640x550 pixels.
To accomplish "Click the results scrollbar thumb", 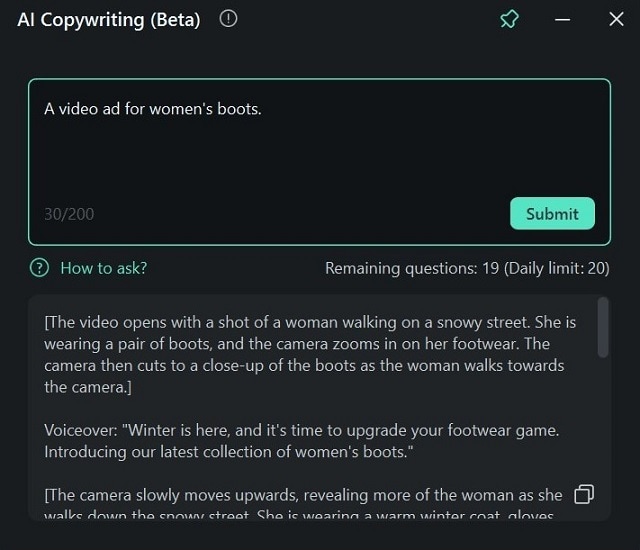I will click(602, 327).
